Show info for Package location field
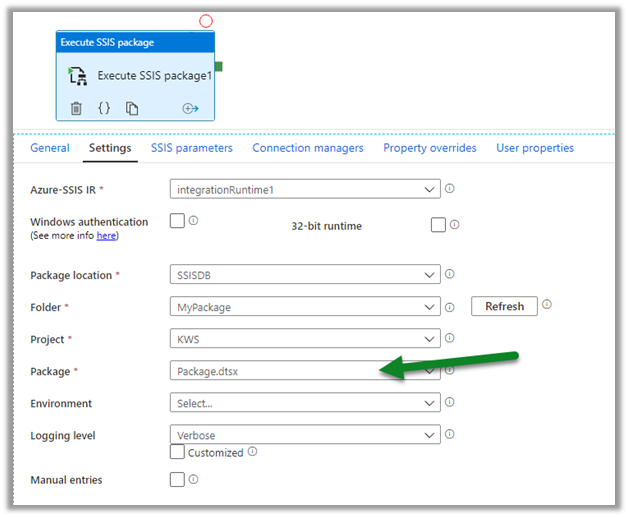Screen dimensions: 628x517 click(450, 274)
